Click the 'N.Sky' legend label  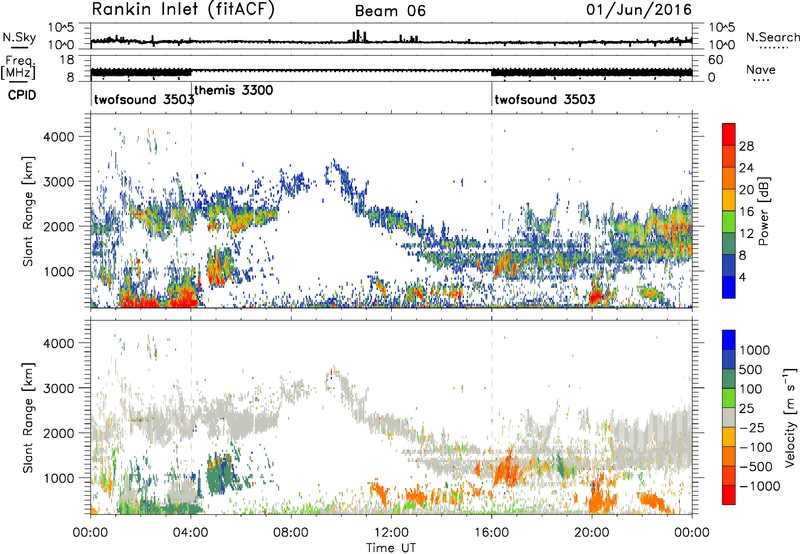coord(19,37)
